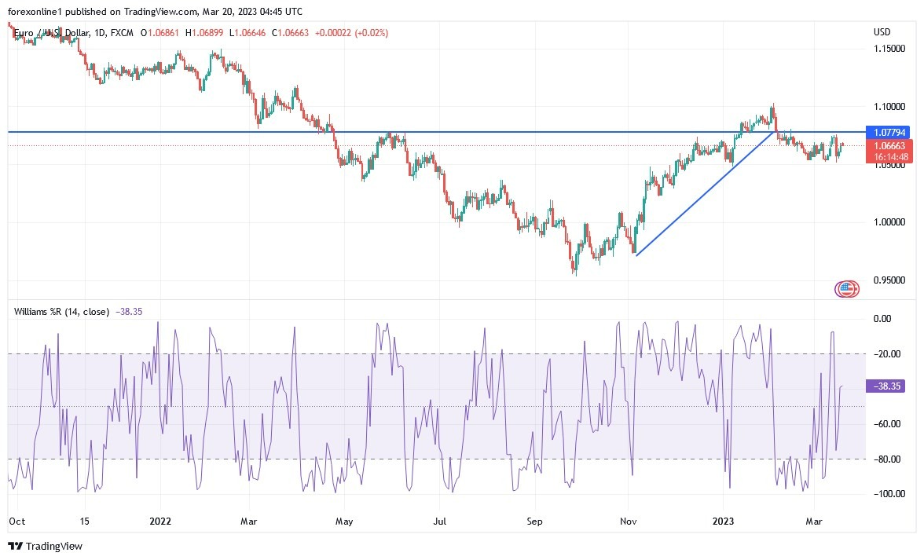
Task: Select the purple -38.35 indicator value label
Action: (x=887, y=386)
